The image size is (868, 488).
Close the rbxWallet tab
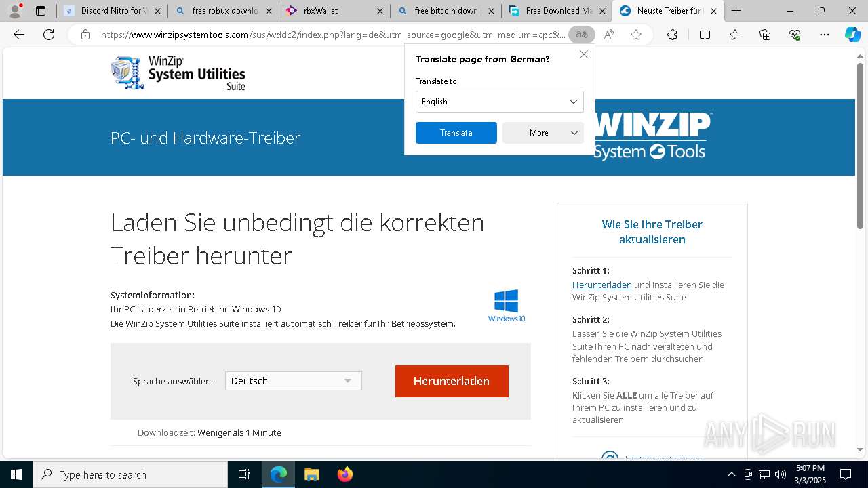point(380,11)
